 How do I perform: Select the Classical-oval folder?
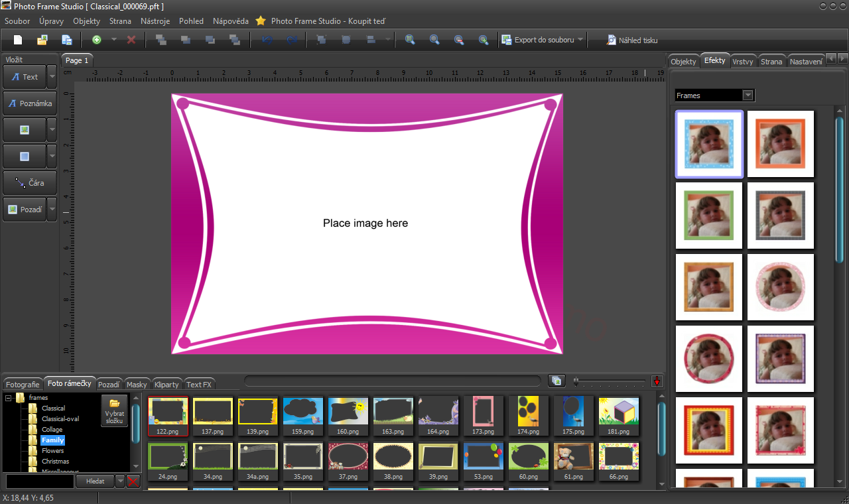coord(60,419)
